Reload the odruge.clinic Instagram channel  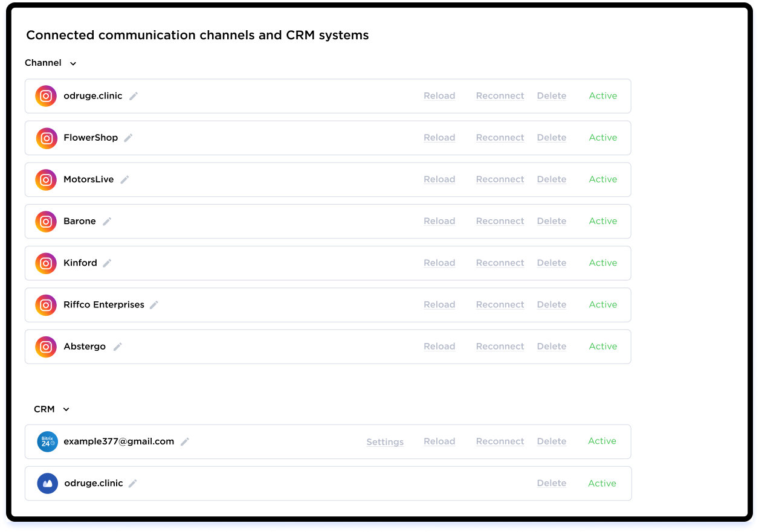439,96
